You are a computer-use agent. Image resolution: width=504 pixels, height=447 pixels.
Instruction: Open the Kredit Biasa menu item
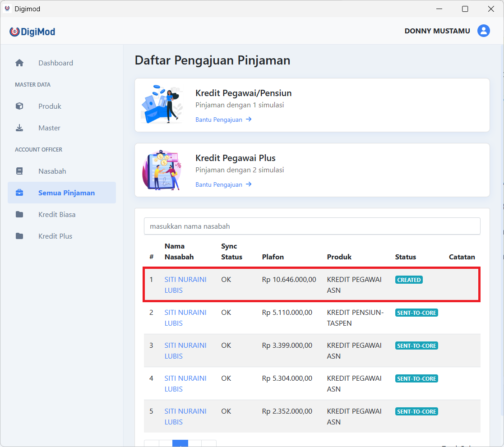[x=56, y=214]
